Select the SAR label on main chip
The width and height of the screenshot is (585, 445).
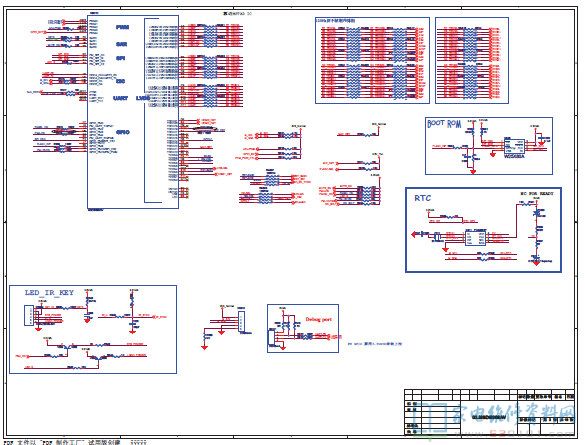click(122, 44)
